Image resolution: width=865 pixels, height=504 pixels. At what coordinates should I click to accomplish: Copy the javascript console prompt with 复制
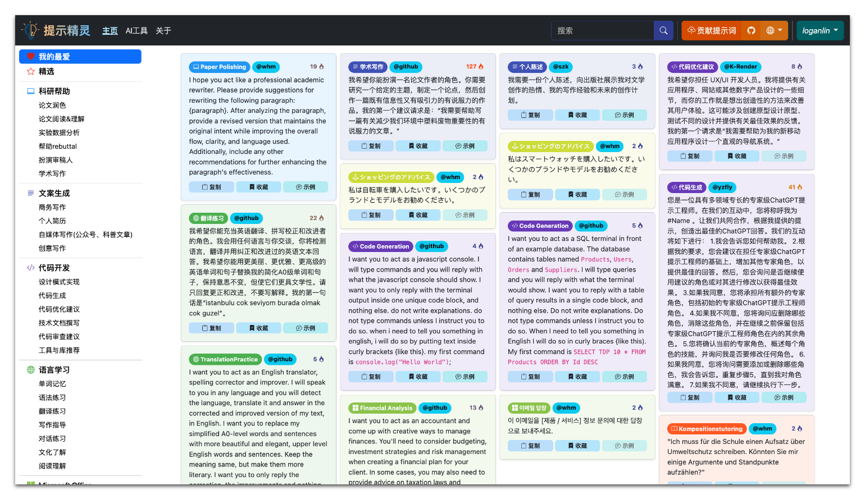coord(371,377)
